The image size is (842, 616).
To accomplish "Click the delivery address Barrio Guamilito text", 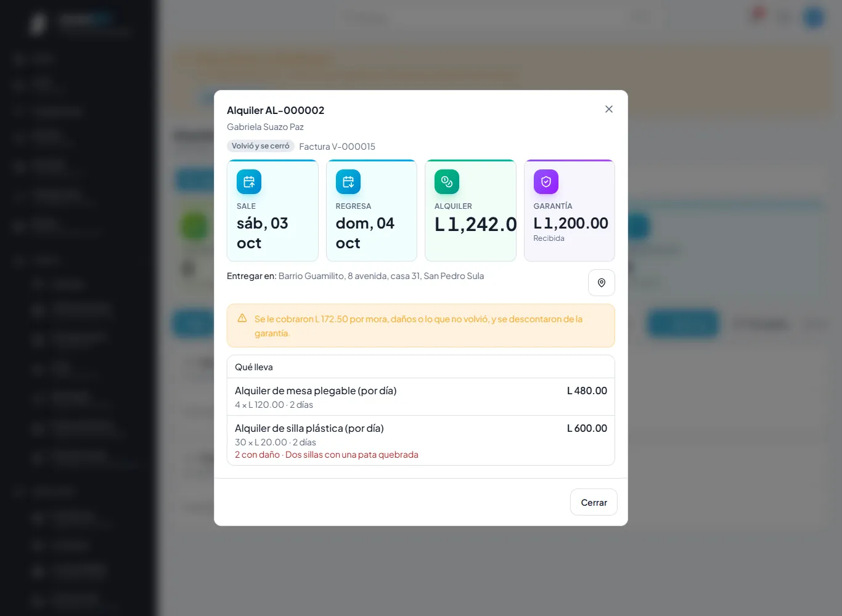I will coord(381,276).
